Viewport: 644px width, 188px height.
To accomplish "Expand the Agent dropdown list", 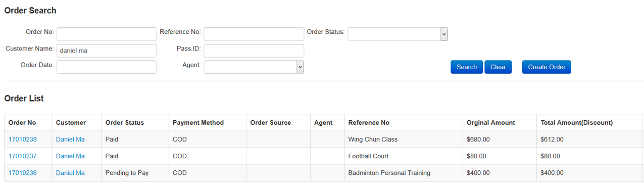I will (x=254, y=67).
